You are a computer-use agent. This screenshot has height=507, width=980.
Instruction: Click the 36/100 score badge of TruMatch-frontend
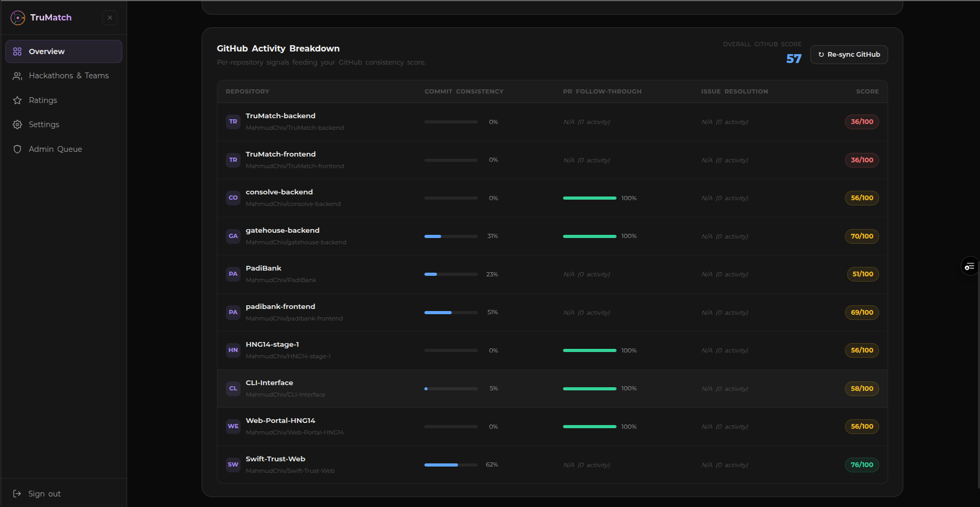tap(862, 160)
